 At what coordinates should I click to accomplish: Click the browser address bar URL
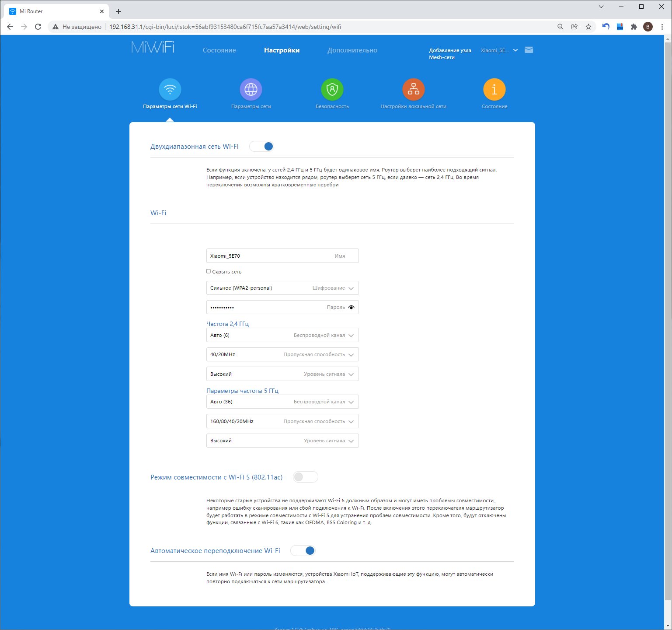pyautogui.click(x=225, y=27)
